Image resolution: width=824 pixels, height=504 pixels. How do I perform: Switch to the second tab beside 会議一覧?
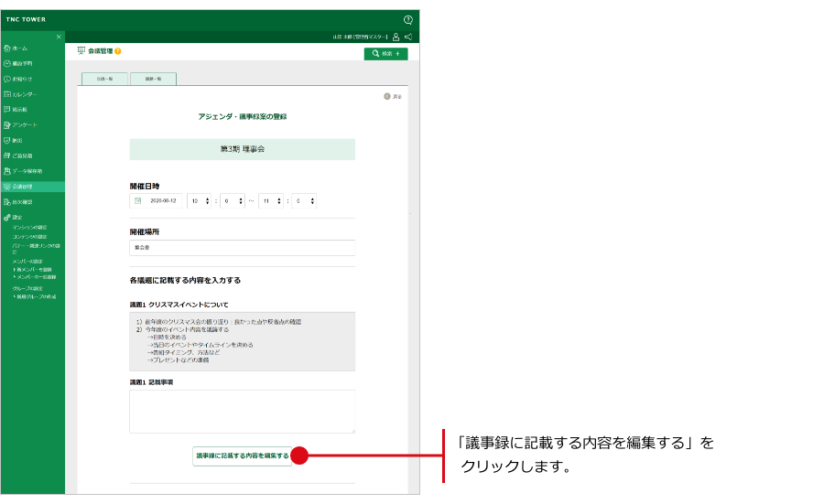(154, 79)
